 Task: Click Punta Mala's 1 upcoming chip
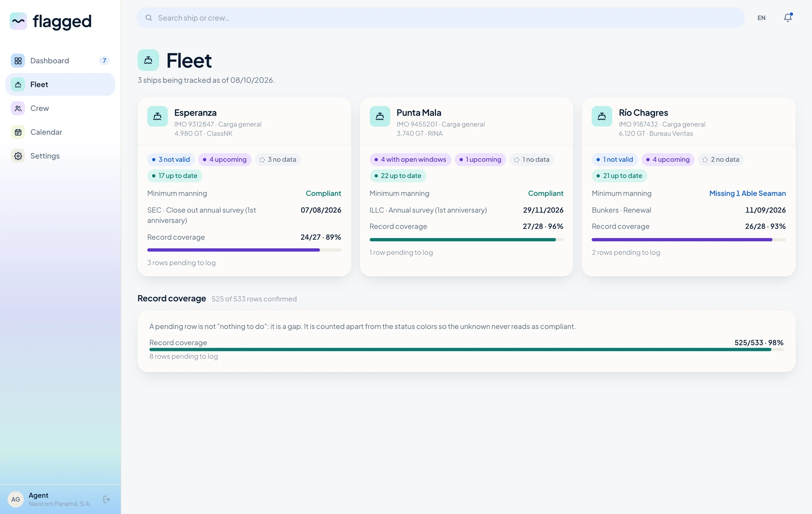coord(480,159)
